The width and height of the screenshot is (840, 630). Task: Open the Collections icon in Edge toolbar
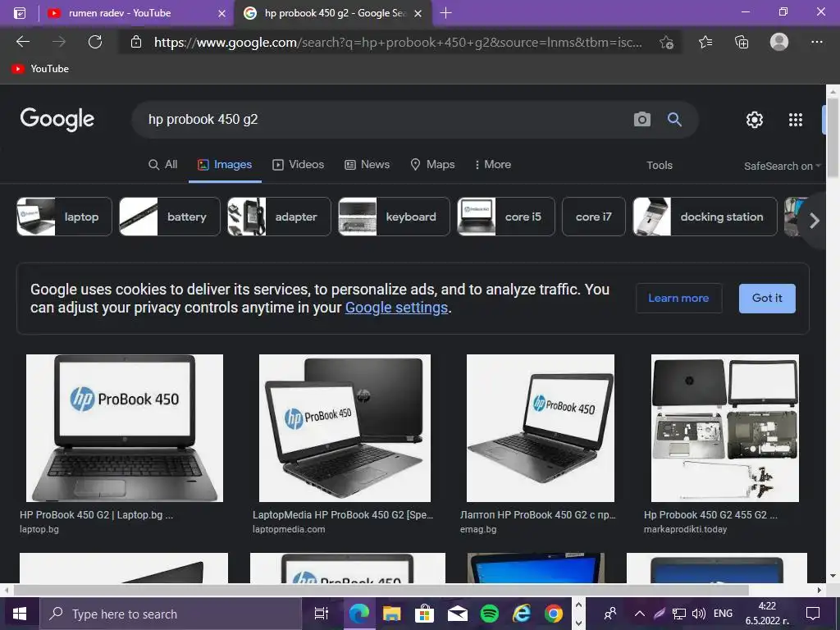click(742, 42)
